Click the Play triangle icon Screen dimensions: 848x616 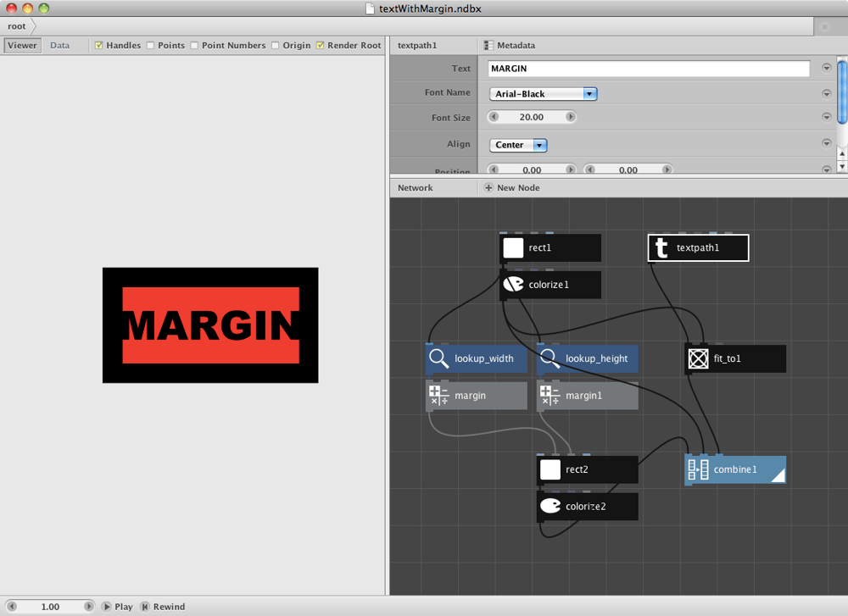click(x=107, y=607)
